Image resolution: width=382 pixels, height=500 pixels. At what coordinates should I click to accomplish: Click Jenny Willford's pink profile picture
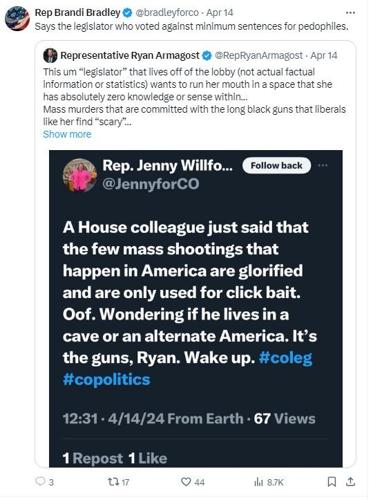point(80,175)
